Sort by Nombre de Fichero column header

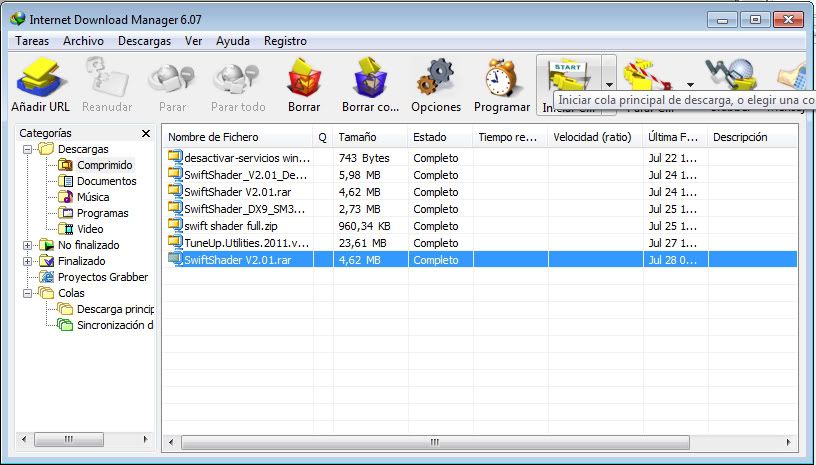point(238,137)
